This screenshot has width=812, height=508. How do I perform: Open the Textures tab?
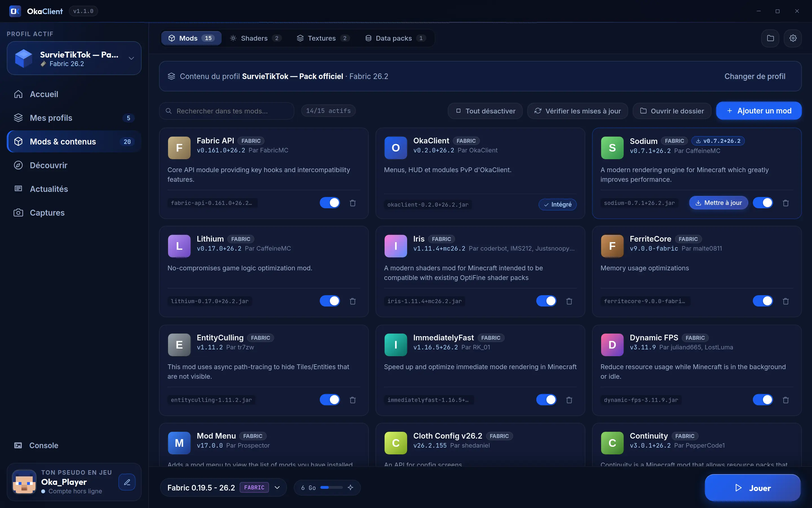click(323, 38)
